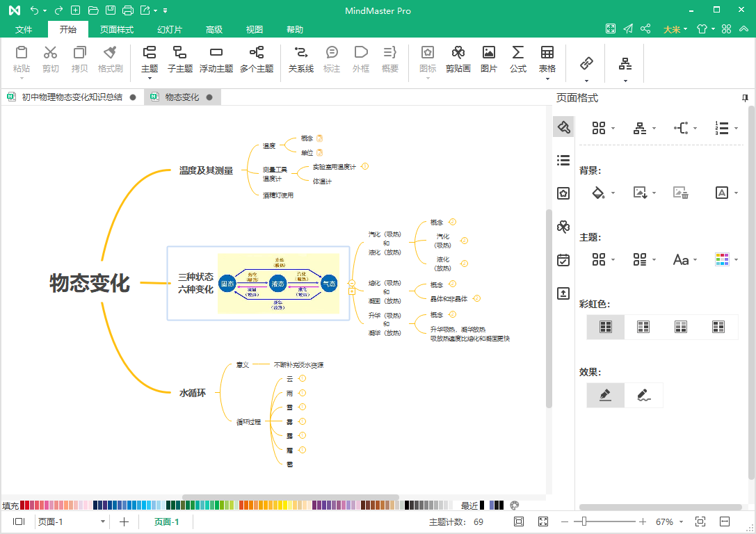Open the 页面-1 page dropdown
This screenshot has width=756, height=534.
103,521
